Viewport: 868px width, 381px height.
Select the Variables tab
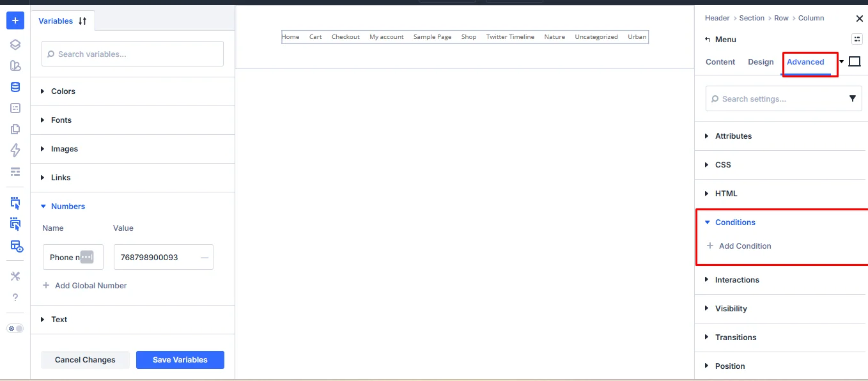pyautogui.click(x=56, y=21)
